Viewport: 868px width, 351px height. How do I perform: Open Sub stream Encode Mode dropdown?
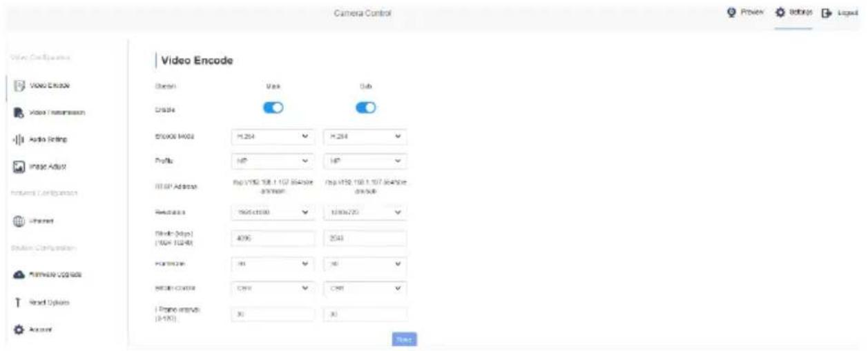pyautogui.click(x=365, y=138)
